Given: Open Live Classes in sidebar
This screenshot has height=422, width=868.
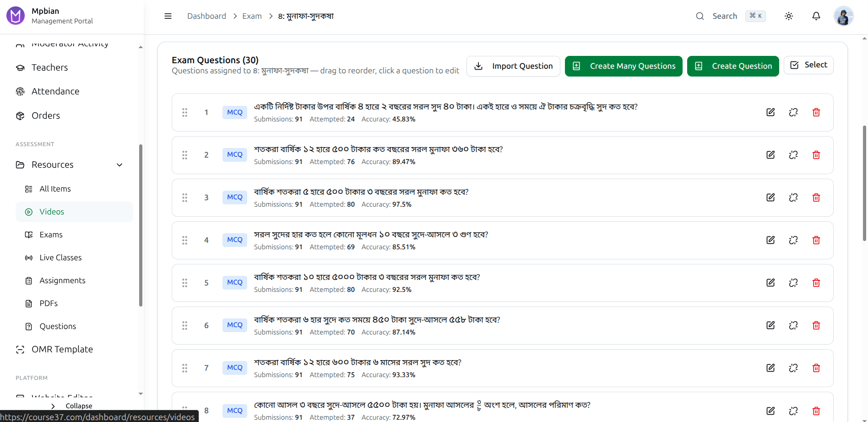Looking at the screenshot, I should pyautogui.click(x=74, y=258).
